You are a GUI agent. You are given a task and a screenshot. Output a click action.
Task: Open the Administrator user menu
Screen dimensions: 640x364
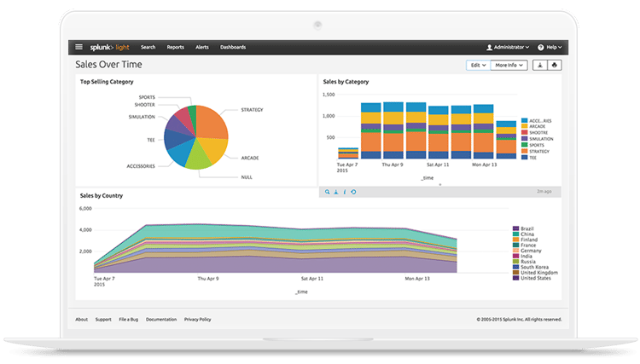pyautogui.click(x=508, y=47)
